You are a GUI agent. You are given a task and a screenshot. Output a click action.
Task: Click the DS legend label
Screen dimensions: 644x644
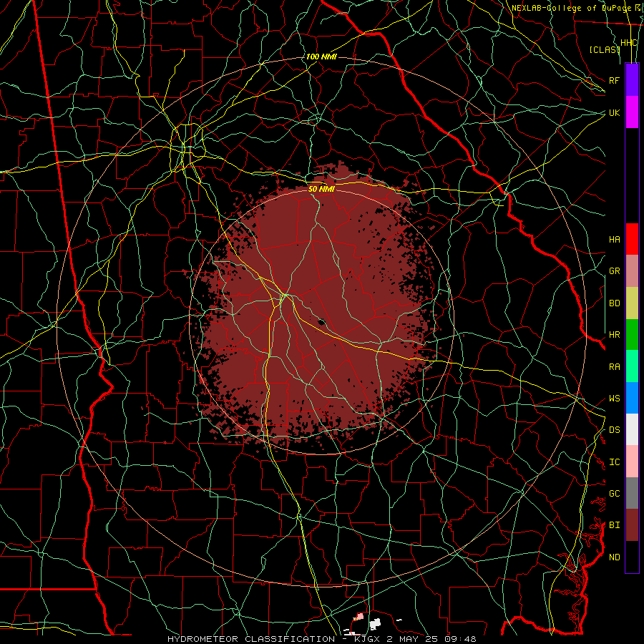(x=614, y=430)
